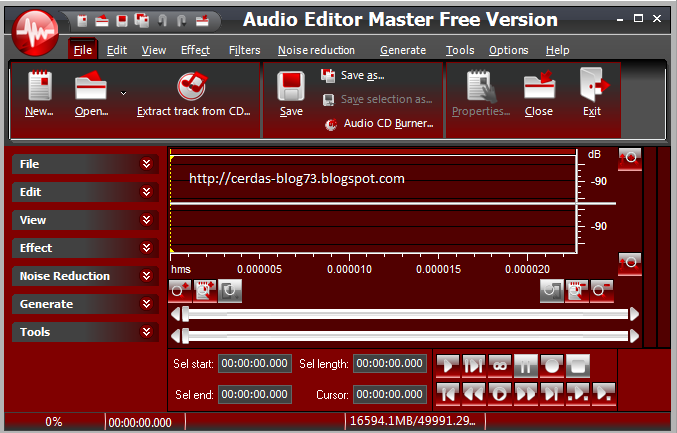Click horizontal zoom out magnifier icon
The image size is (677, 433).
pyautogui.click(x=602, y=291)
